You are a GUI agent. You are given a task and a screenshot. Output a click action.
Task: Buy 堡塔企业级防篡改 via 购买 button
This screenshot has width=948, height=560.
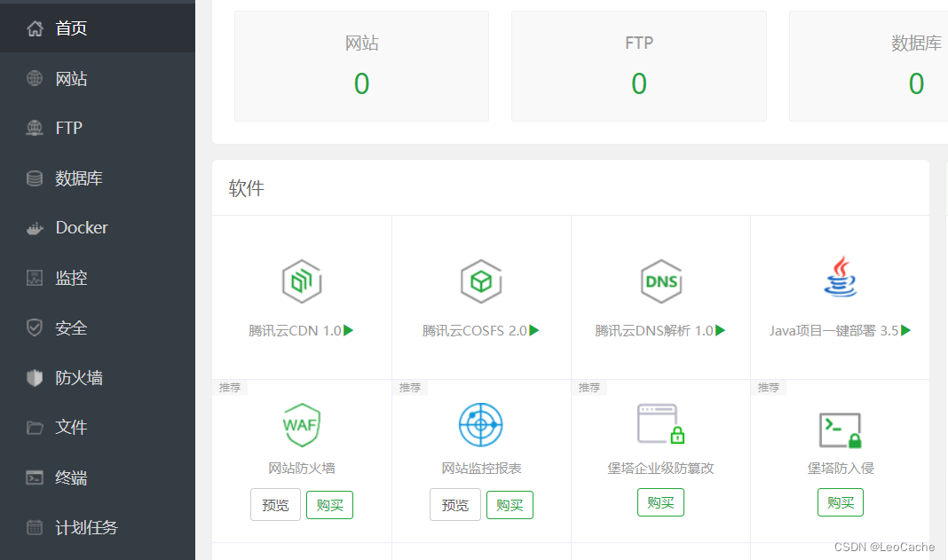tap(660, 502)
